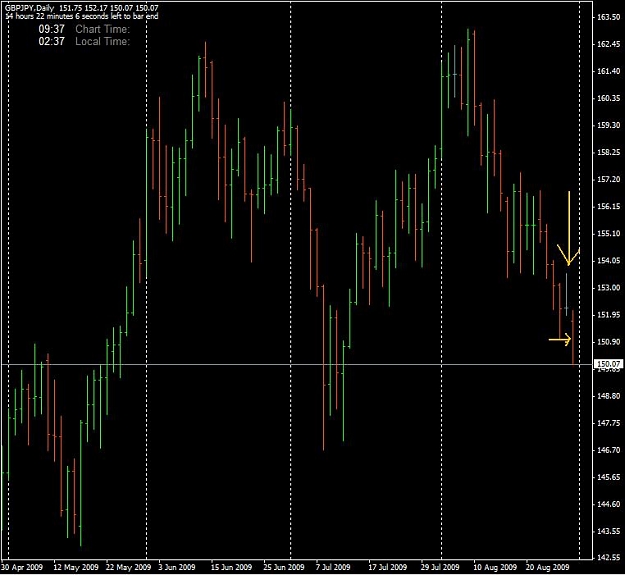Click the 155.10 price axis label
625x575 pixels.
click(x=609, y=234)
